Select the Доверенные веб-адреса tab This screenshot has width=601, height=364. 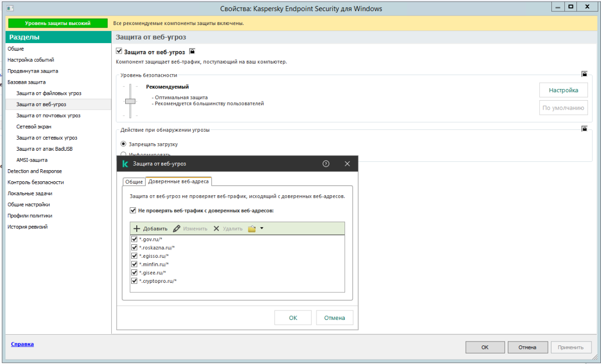pos(178,181)
